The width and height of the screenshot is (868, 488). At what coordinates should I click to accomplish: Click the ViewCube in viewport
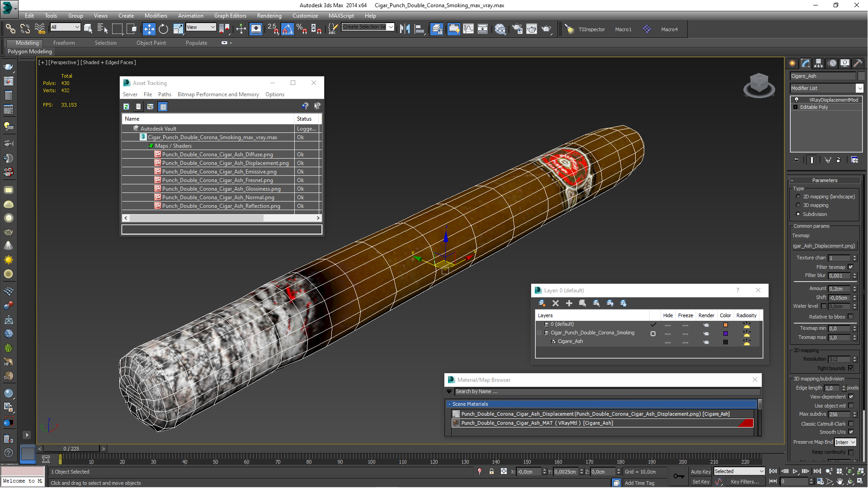pos(759,85)
